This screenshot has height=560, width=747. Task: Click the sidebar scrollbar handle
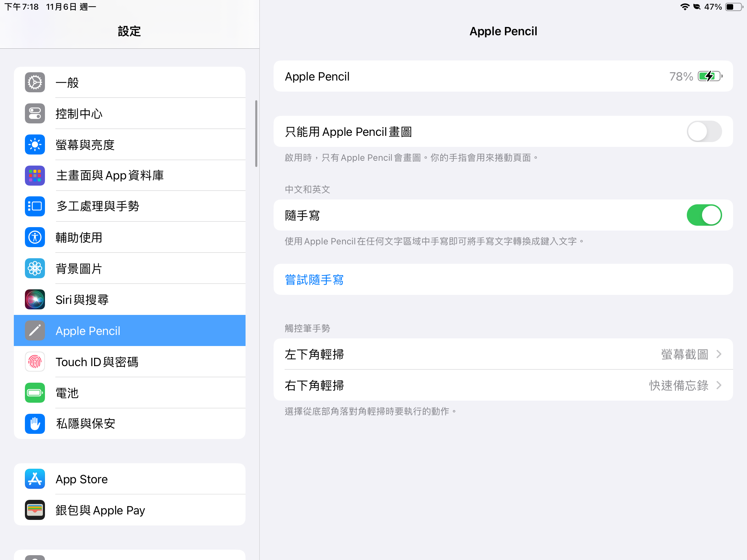pos(256,134)
